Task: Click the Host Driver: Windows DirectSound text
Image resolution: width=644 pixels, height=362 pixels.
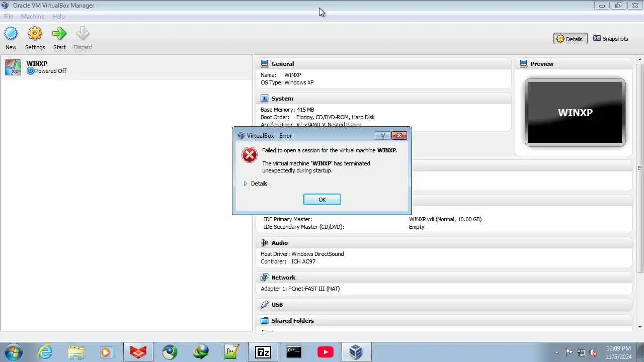Action: point(302,254)
